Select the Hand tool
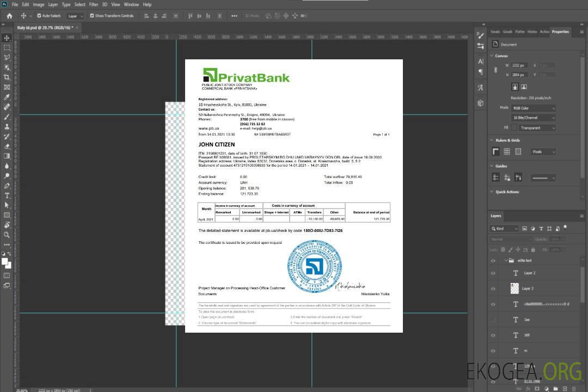The width and height of the screenshot is (588, 392). [x=7, y=225]
